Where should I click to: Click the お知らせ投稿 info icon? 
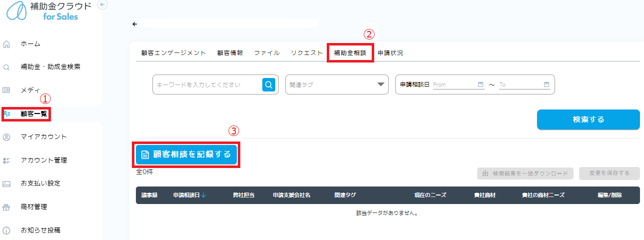pyautogui.click(x=6, y=230)
